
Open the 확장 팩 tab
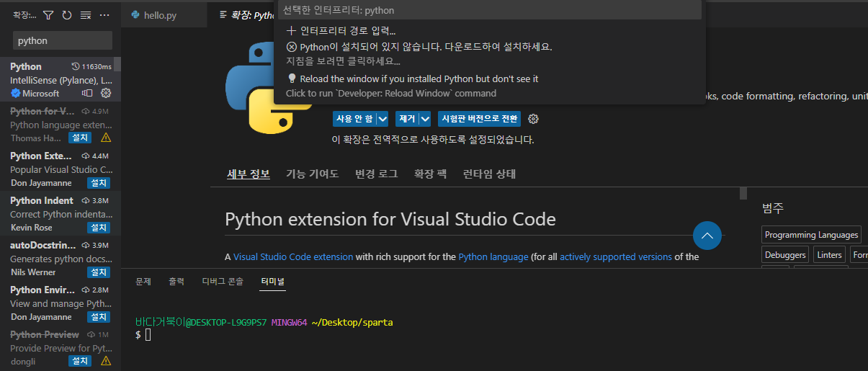430,174
